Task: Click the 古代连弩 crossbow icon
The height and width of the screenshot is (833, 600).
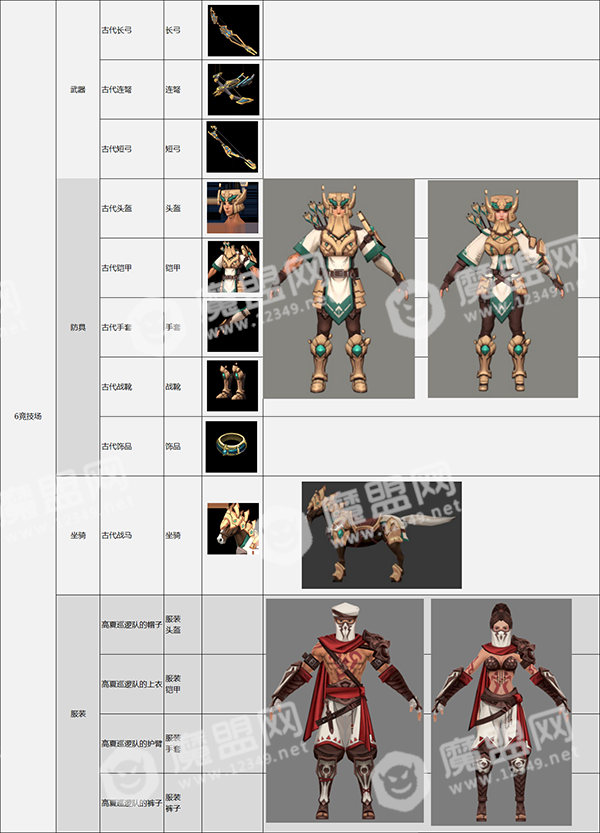Action: pyautogui.click(x=233, y=90)
